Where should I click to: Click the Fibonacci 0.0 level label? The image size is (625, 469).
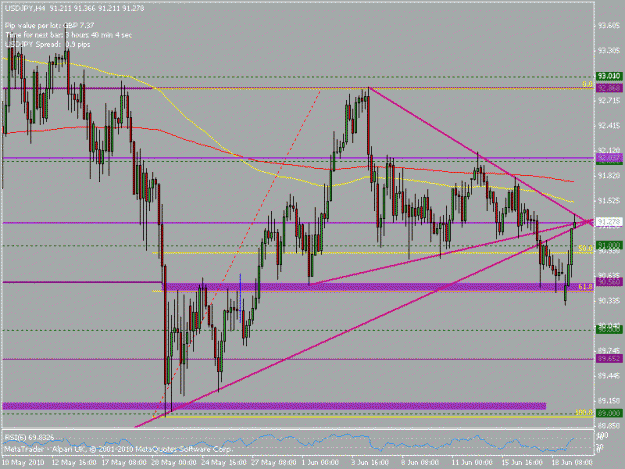coord(587,84)
